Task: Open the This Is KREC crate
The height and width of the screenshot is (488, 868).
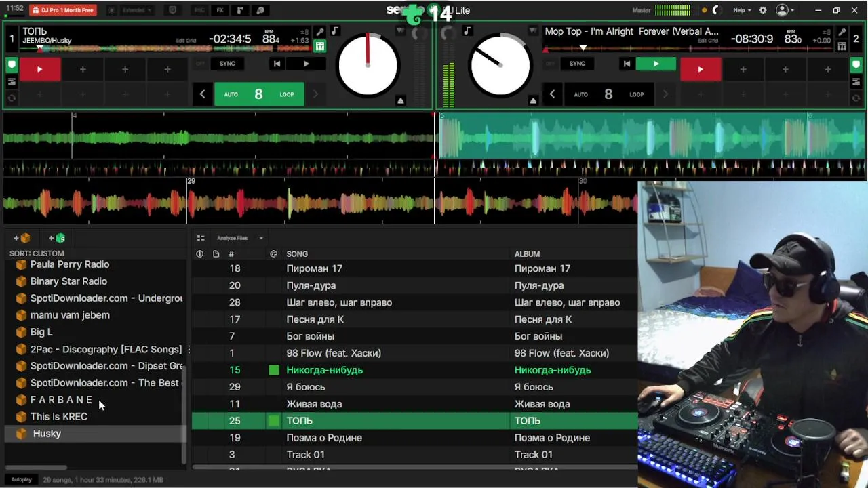Action: pos(59,417)
